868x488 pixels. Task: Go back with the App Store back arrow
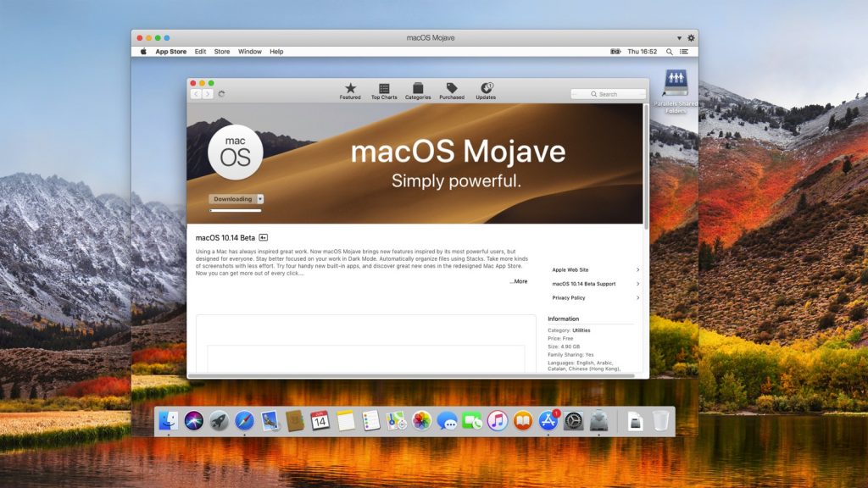[196, 94]
